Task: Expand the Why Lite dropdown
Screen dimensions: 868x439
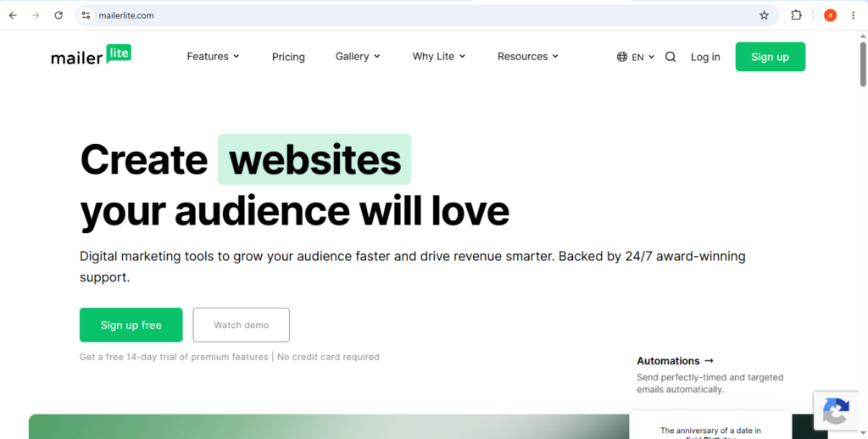Action: tap(439, 57)
